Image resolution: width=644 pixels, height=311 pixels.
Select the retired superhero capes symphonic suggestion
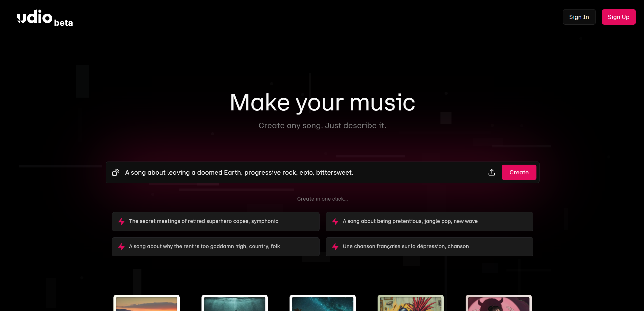point(215,221)
